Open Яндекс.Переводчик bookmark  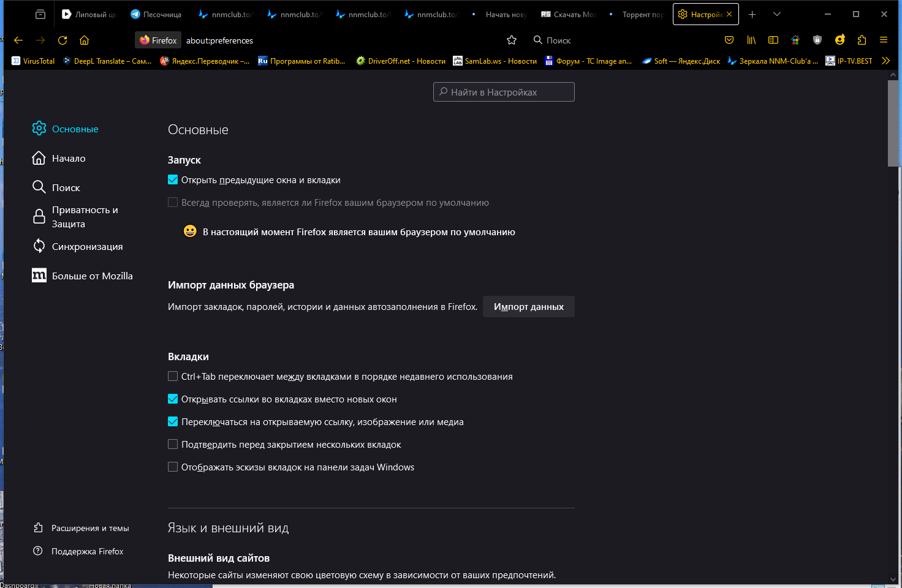point(205,61)
